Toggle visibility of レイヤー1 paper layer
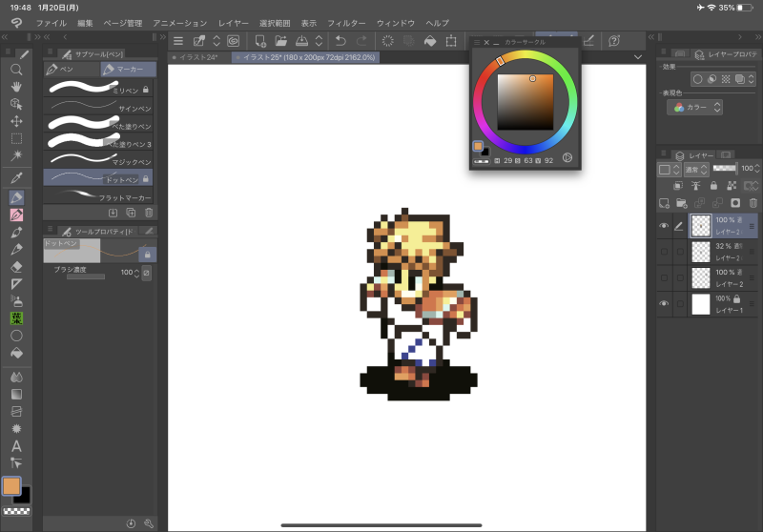This screenshot has width=763, height=532. click(x=664, y=303)
